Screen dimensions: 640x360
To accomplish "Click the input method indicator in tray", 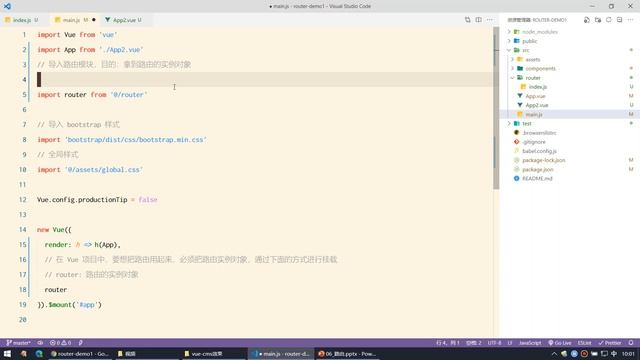I will pos(614,354).
